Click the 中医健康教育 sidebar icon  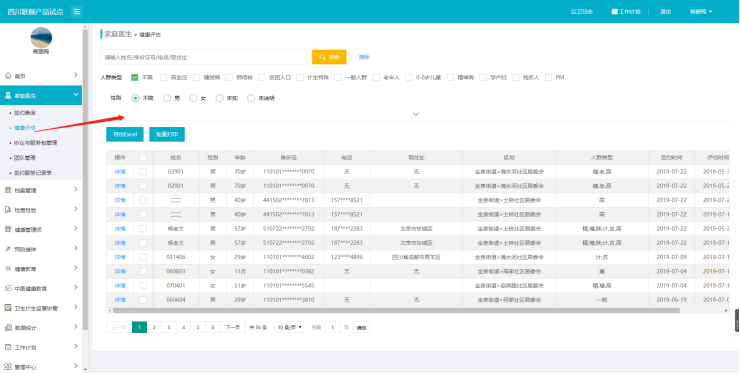point(8,288)
